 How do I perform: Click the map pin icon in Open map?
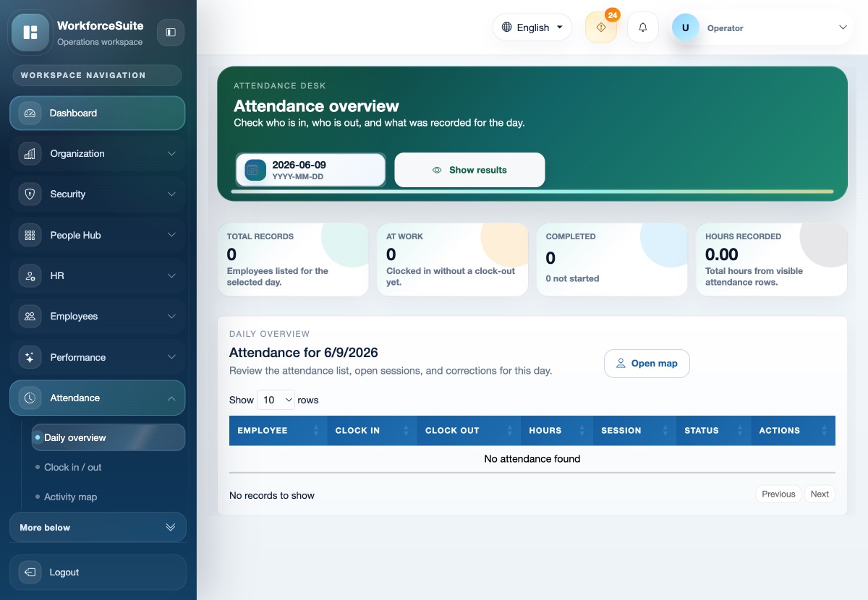click(x=621, y=364)
